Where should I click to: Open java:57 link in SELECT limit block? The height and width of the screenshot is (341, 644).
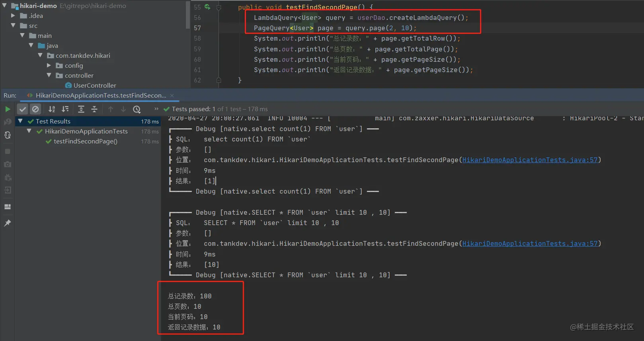tap(530, 243)
